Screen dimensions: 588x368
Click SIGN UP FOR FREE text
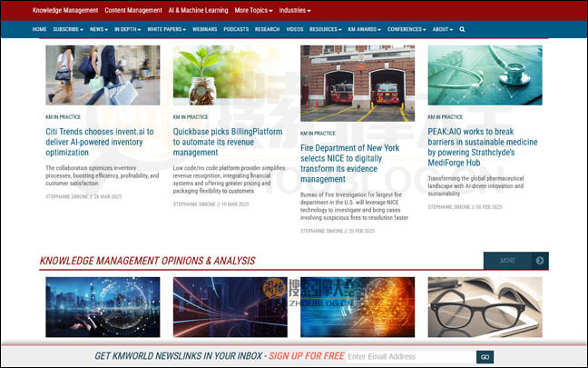tap(307, 356)
